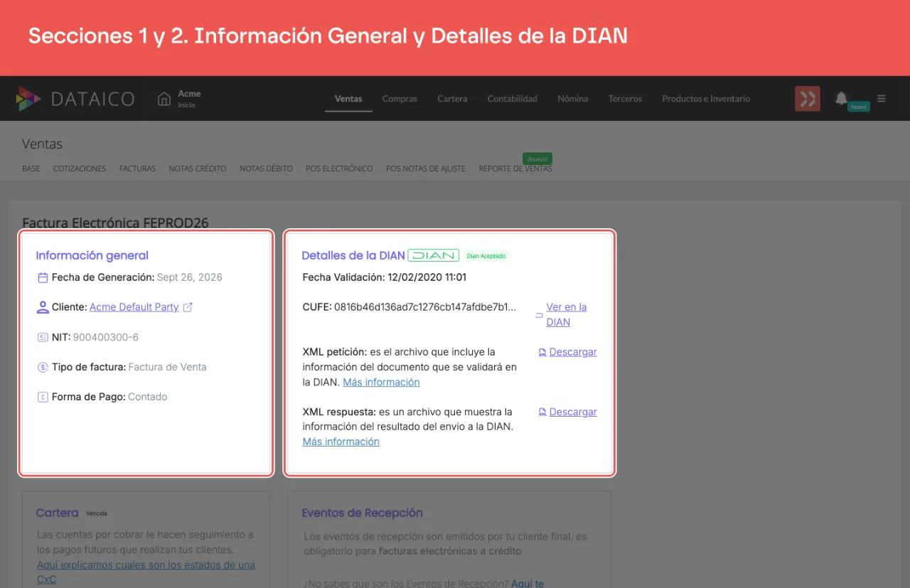Go to the Cartera tab in the top navigation

452,99
